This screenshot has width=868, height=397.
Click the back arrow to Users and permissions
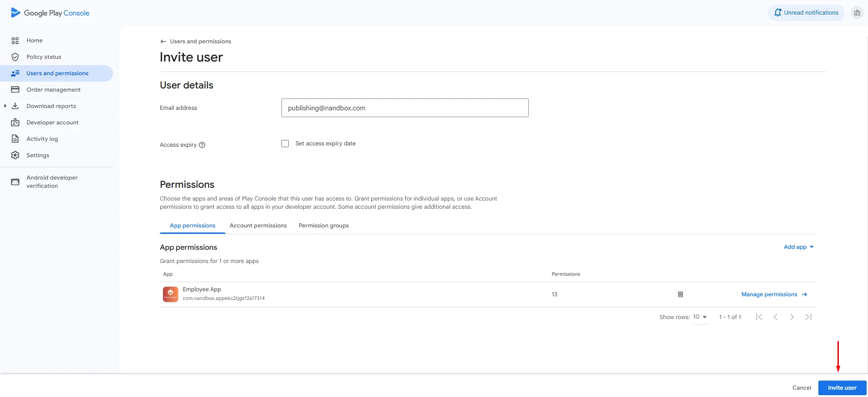tap(163, 41)
